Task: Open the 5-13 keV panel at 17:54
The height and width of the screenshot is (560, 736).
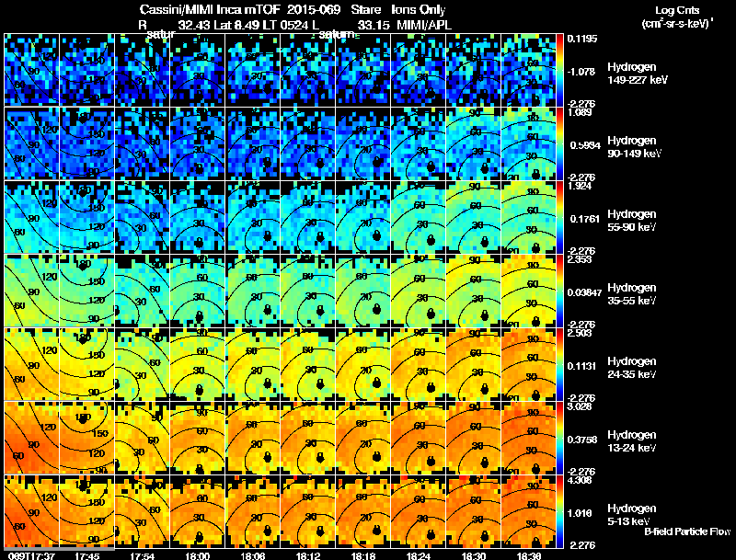Action: [x=143, y=511]
